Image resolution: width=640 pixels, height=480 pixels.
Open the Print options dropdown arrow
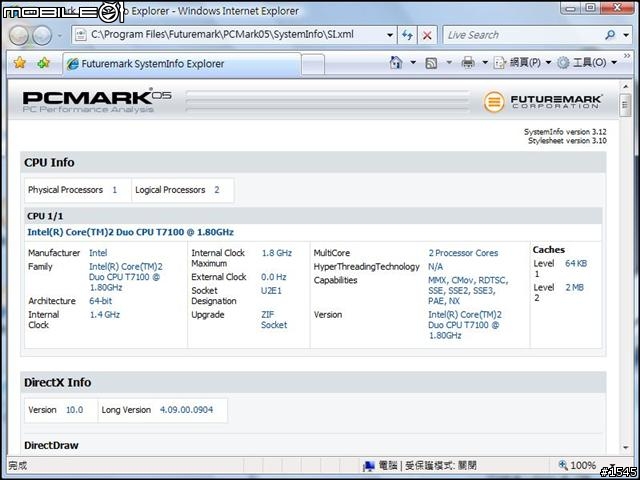pos(485,62)
